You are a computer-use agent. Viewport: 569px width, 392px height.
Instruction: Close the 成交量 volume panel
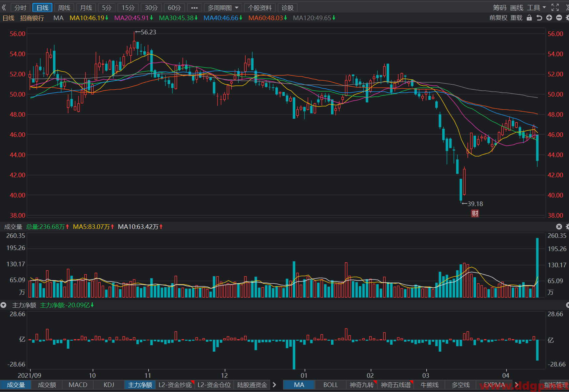coord(559,227)
